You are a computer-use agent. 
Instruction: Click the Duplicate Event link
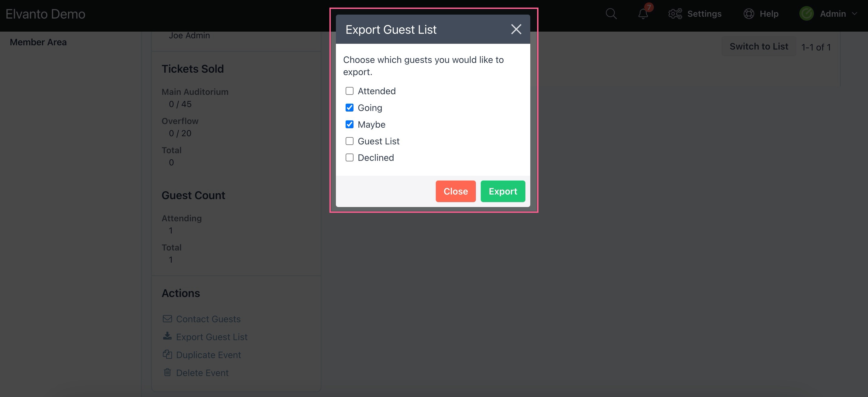(208, 355)
